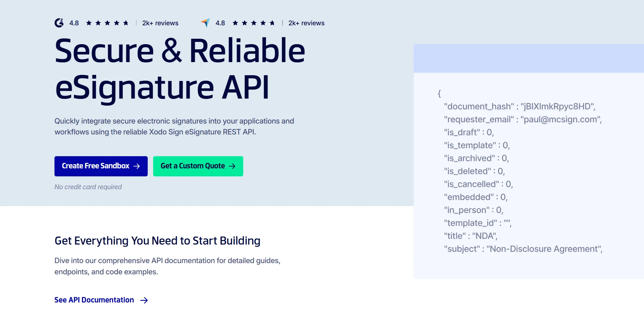The image size is (644, 322).
Task: Click the "embedded" : 0 line
Action: [x=476, y=197]
